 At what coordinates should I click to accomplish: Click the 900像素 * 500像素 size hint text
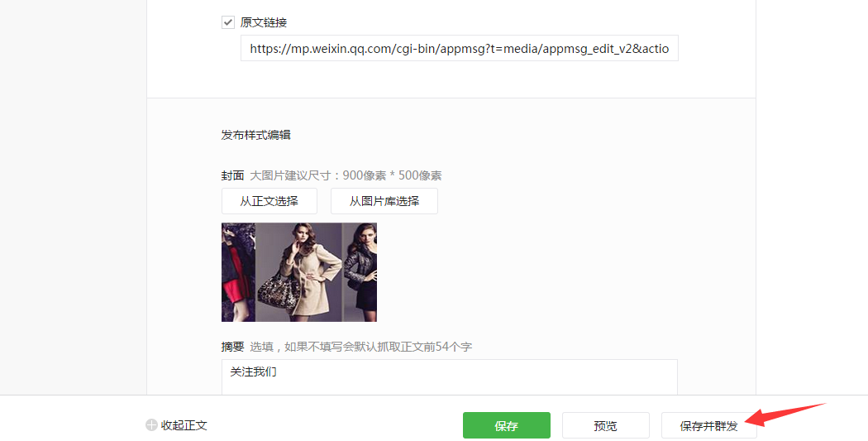392,175
